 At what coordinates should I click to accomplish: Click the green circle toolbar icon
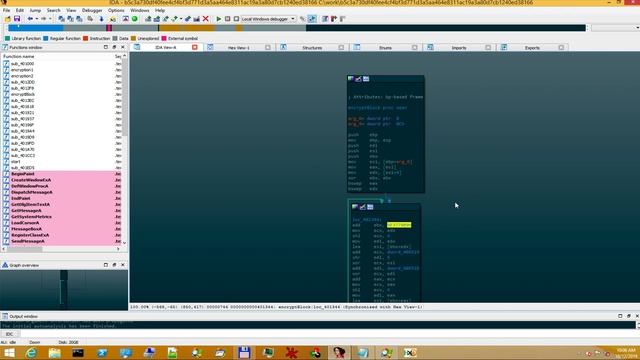pos(134,19)
